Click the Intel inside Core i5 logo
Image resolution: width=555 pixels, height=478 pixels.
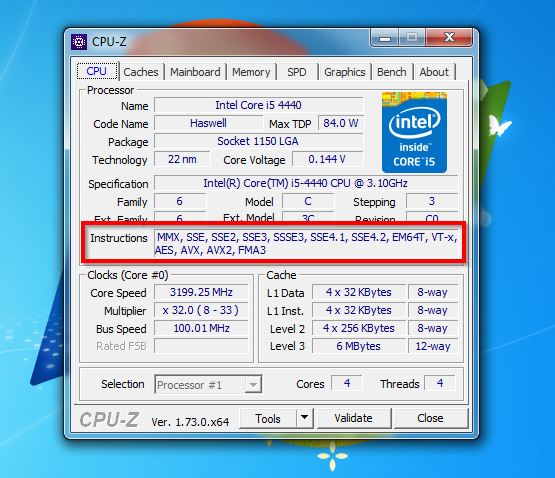point(414,132)
